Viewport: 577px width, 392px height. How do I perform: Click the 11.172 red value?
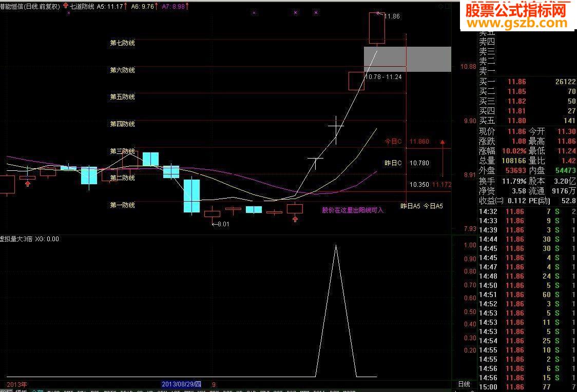[x=441, y=185]
